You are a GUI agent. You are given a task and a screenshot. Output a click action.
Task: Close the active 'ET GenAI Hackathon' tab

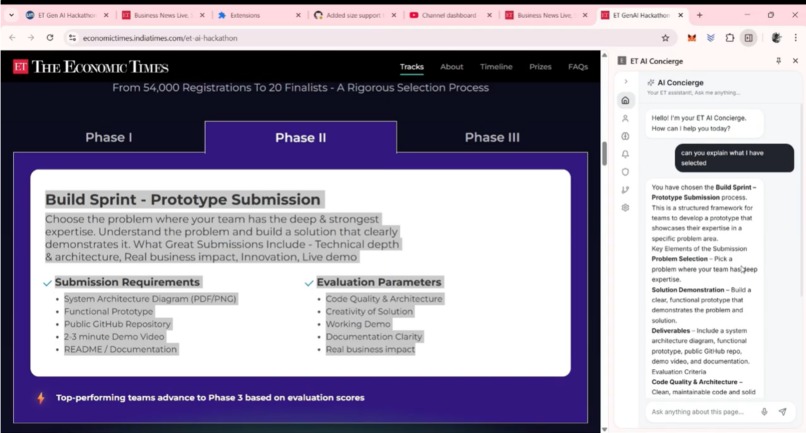coord(681,15)
